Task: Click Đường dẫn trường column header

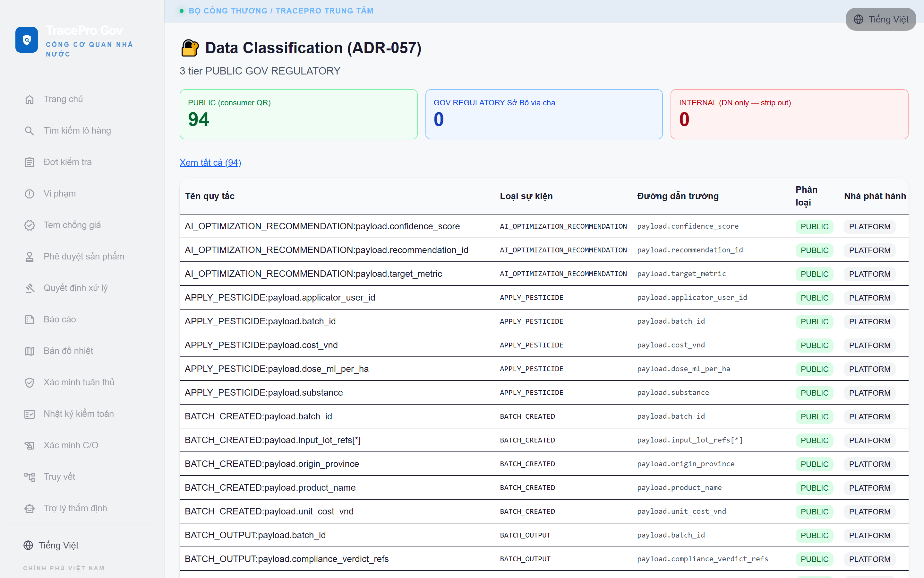Action: tap(678, 196)
